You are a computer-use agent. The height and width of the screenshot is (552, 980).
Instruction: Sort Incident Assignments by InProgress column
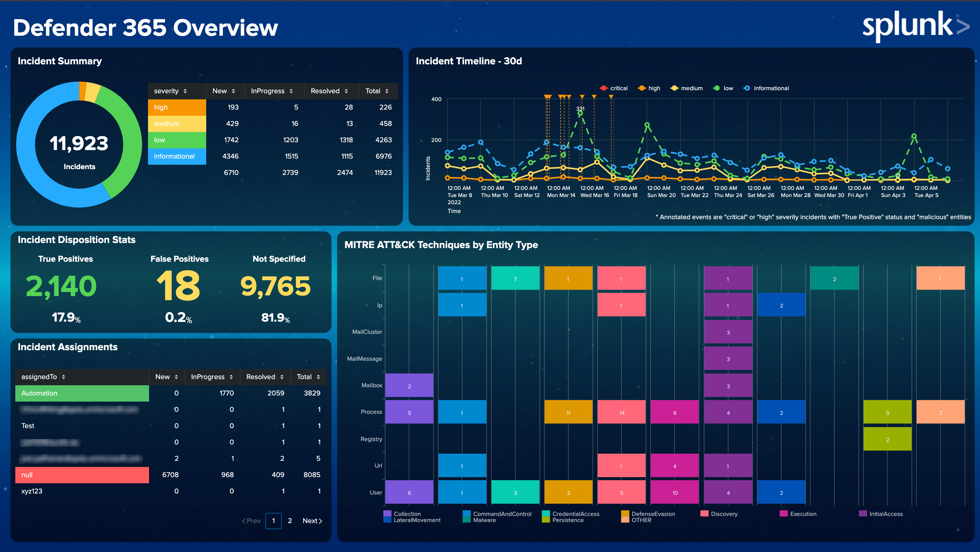(212, 377)
